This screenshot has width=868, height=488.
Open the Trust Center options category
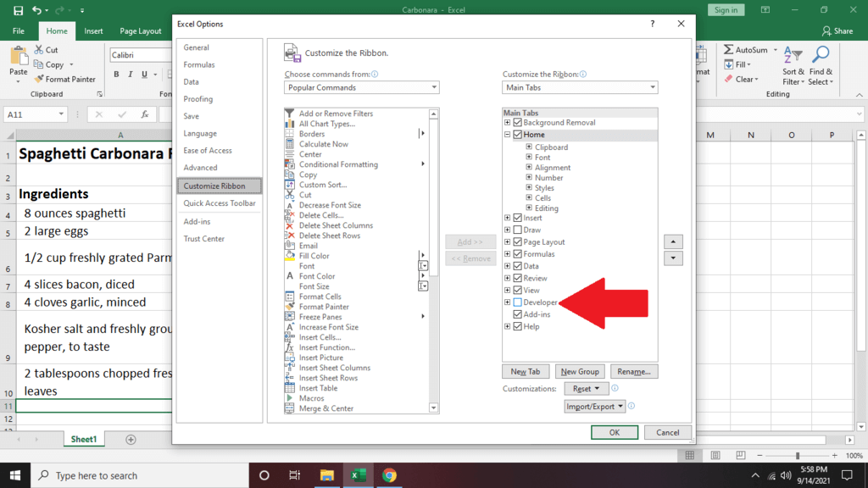coord(204,239)
